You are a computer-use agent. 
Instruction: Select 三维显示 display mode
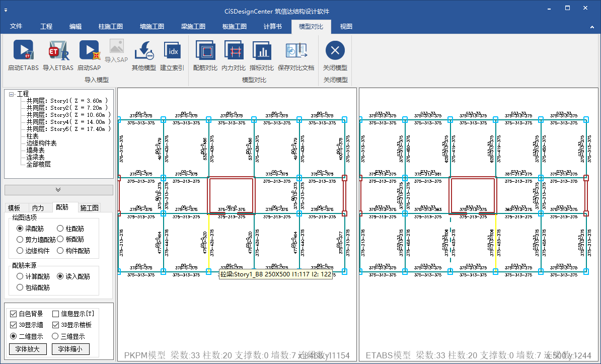68,336
